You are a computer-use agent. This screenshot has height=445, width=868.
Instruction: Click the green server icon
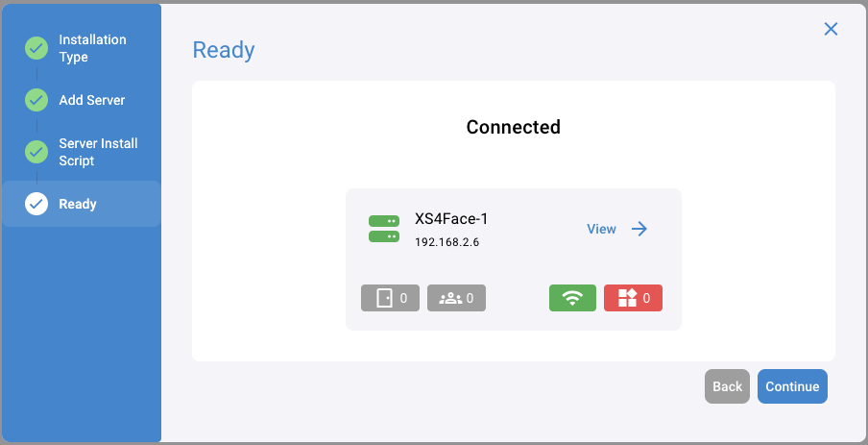click(x=384, y=229)
